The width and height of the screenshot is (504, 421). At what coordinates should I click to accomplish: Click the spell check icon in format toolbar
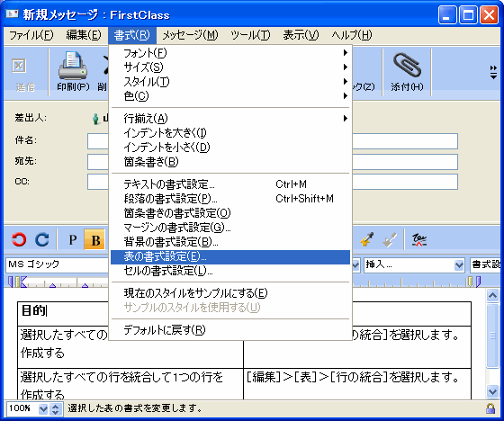419,240
